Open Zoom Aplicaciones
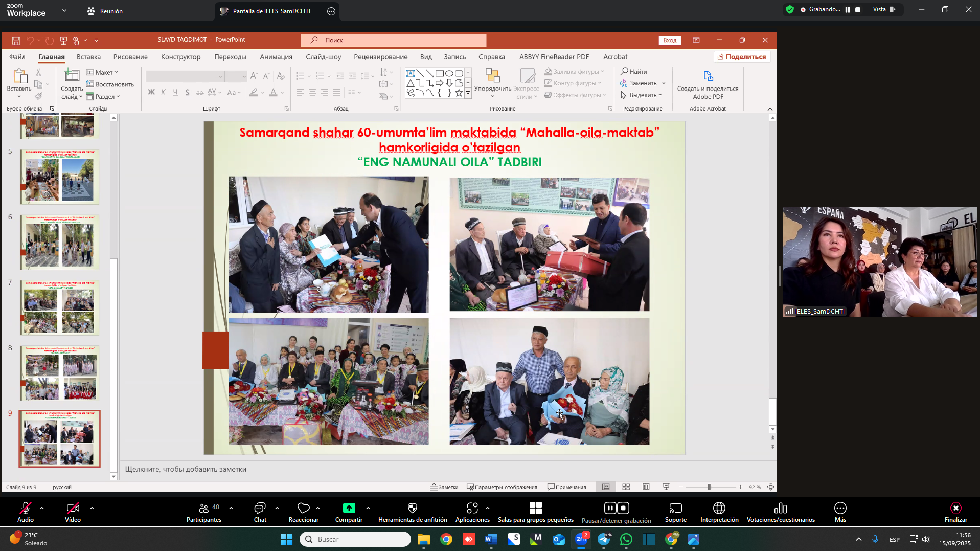 [472, 512]
